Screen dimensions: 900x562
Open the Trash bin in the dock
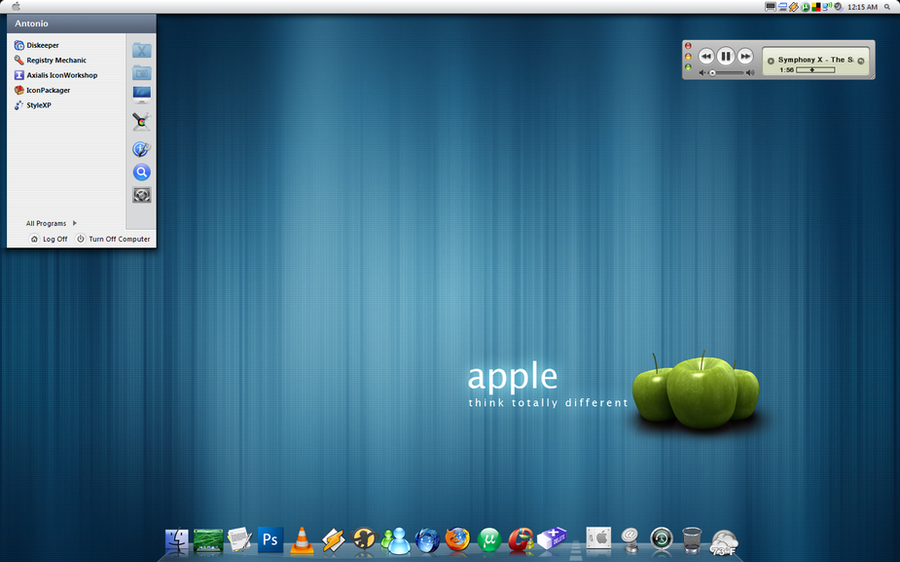point(692,541)
